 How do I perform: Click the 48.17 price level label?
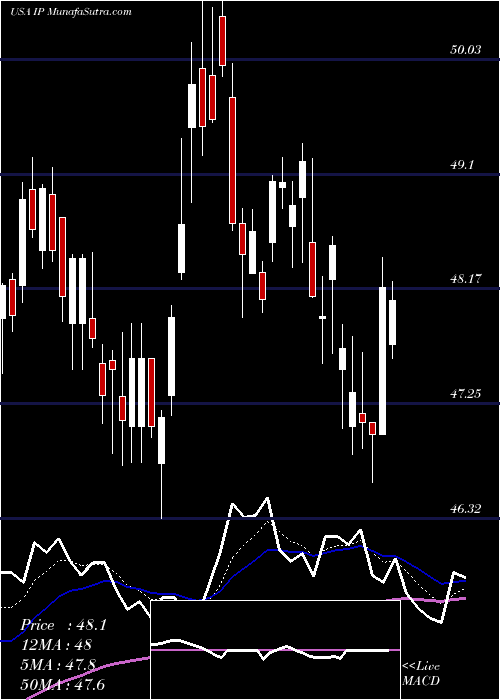click(x=466, y=279)
